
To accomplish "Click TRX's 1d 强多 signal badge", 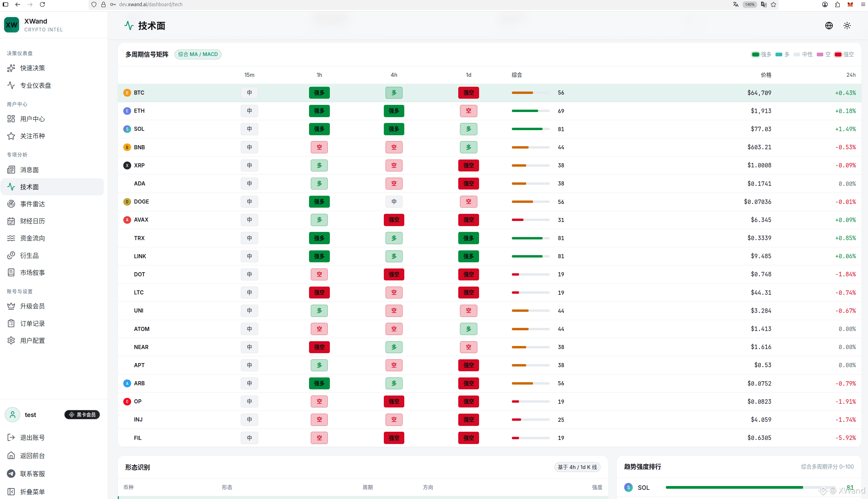I will (468, 238).
